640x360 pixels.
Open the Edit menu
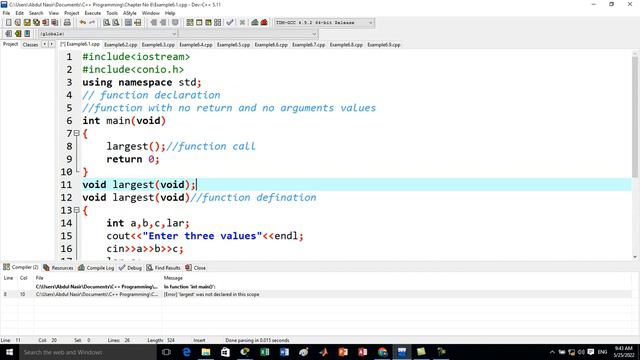click(19, 13)
